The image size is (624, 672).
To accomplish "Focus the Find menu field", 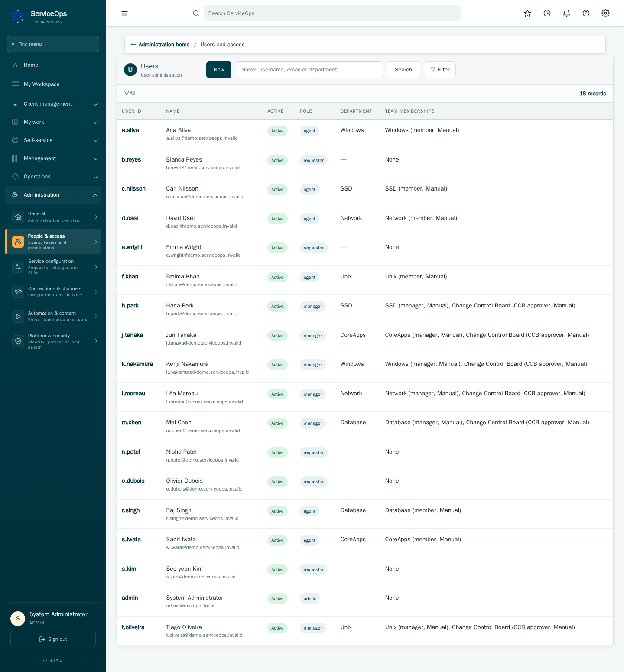I will 53,44.
